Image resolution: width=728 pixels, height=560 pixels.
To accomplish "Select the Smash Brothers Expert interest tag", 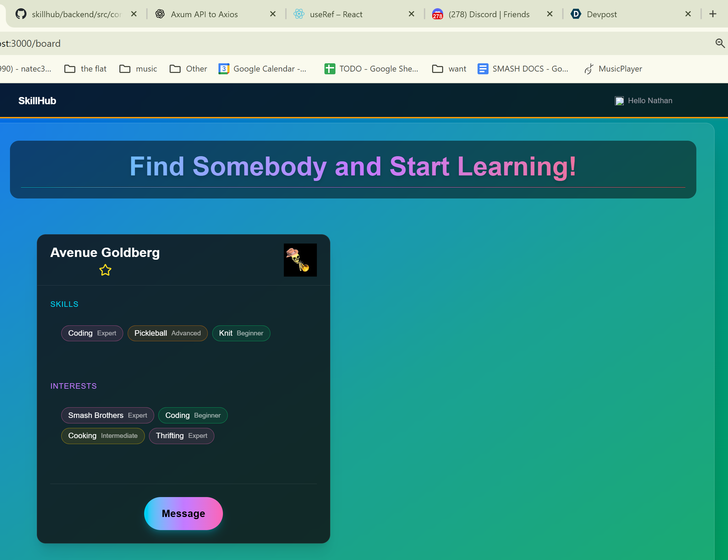I will point(107,416).
